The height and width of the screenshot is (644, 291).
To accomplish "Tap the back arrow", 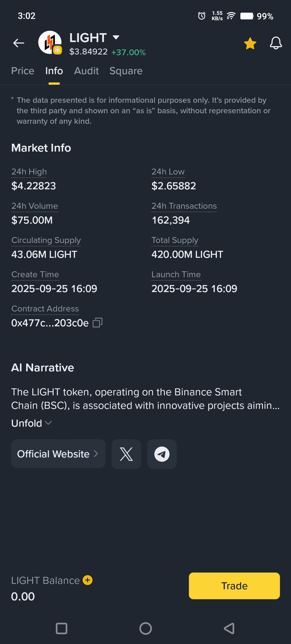I will pyautogui.click(x=19, y=43).
